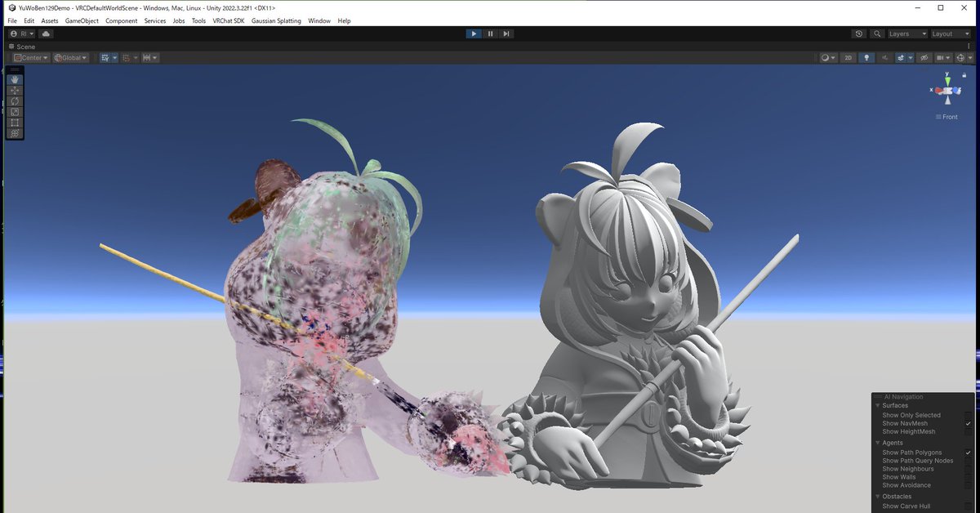Click the Unity logo in title bar

click(x=11, y=7)
